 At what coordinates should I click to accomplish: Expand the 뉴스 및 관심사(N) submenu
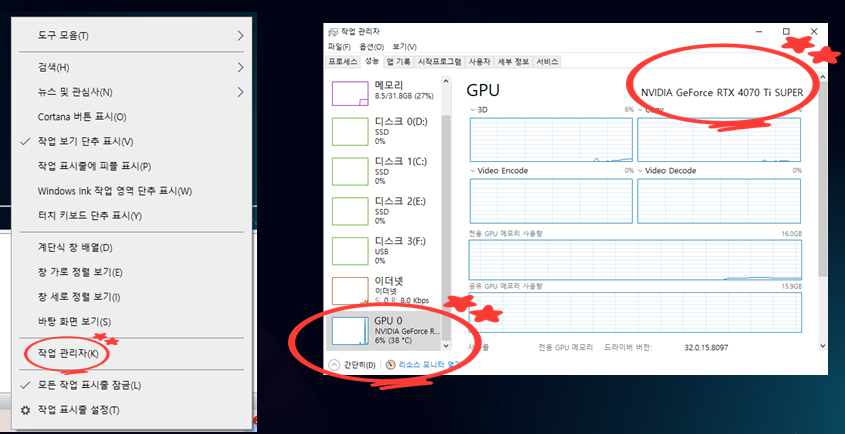[131, 92]
